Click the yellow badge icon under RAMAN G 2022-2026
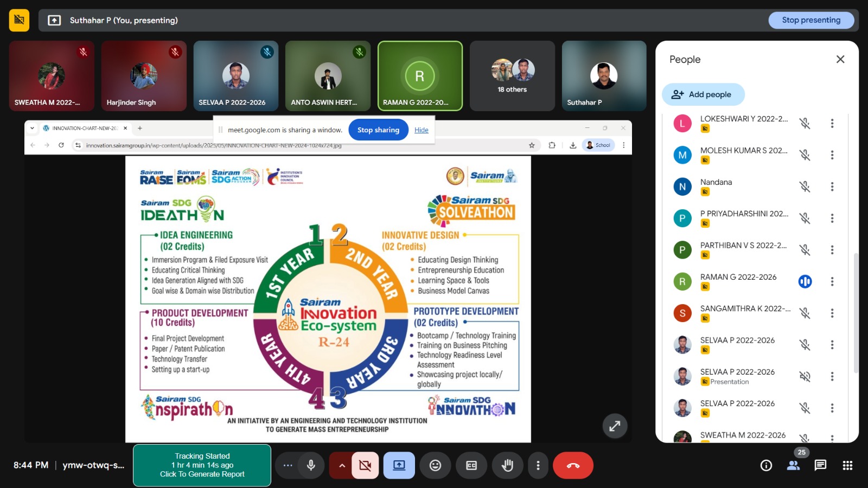The width and height of the screenshot is (868, 488). (705, 287)
